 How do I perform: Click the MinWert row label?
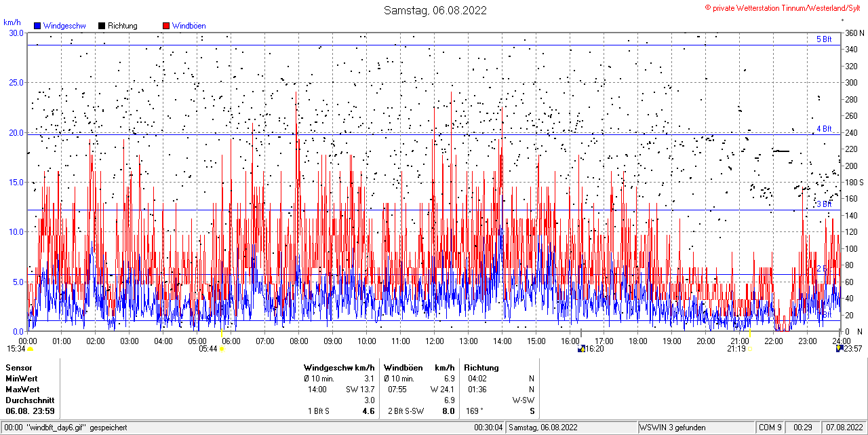(21, 378)
